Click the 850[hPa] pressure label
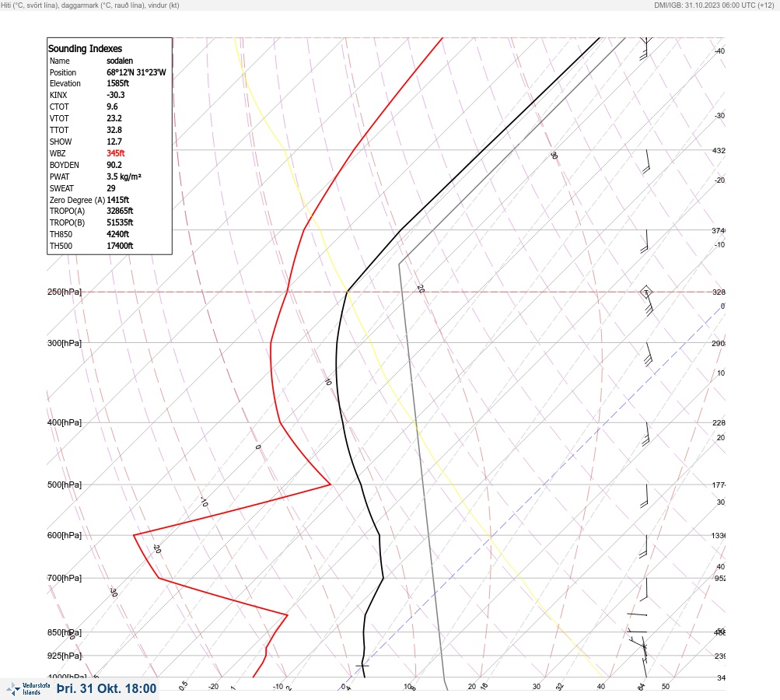The height and width of the screenshot is (700, 780). [65, 632]
